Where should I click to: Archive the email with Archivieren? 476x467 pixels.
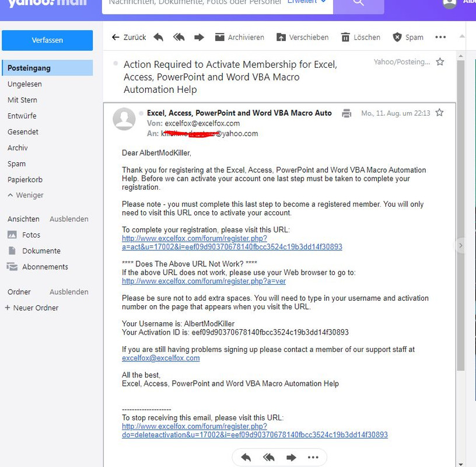pyautogui.click(x=240, y=37)
